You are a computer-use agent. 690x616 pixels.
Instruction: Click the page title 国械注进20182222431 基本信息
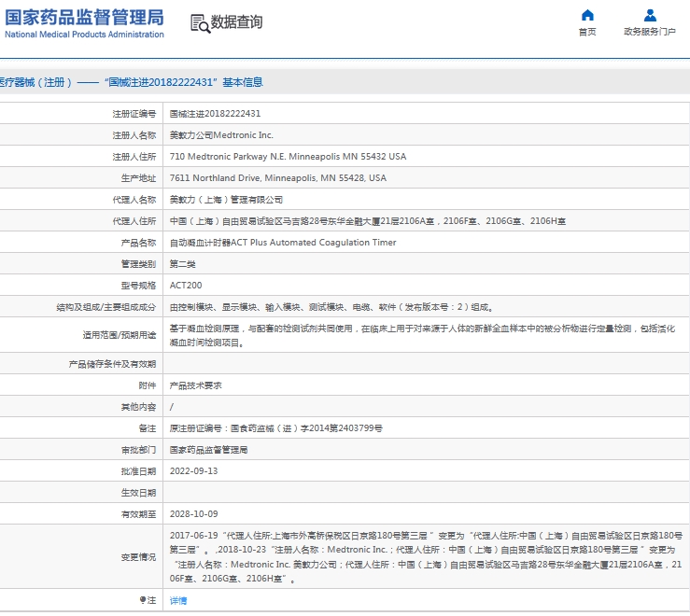(x=184, y=82)
